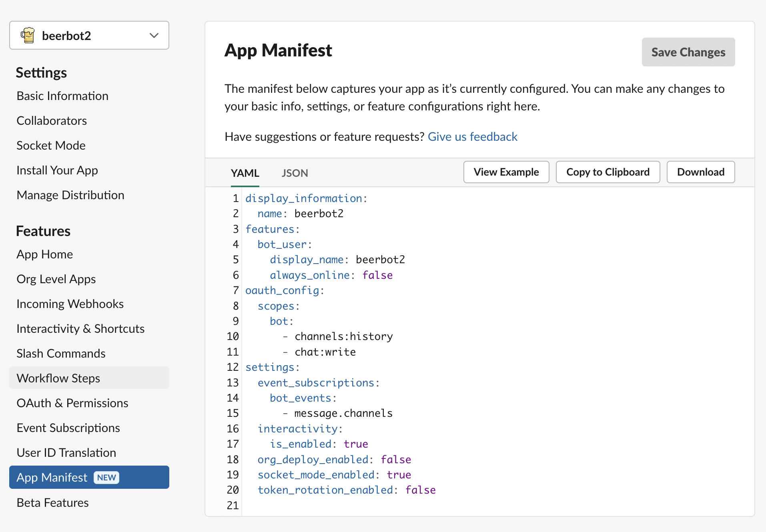Screen dimensions: 766x532
Task: Click the Save Changes button
Action: [688, 52]
